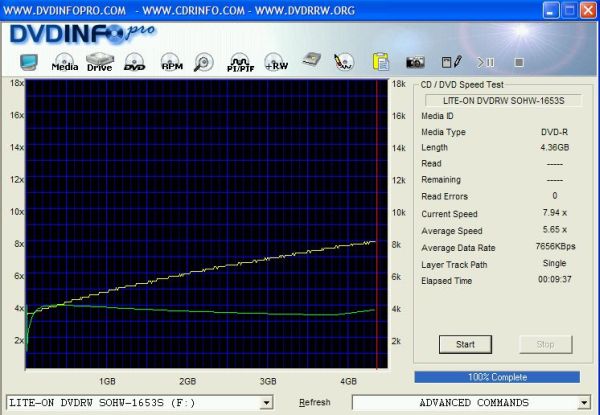Viewport: 600px width, 415px height.
Task: Click the stop square toolbar control
Action: click(519, 62)
